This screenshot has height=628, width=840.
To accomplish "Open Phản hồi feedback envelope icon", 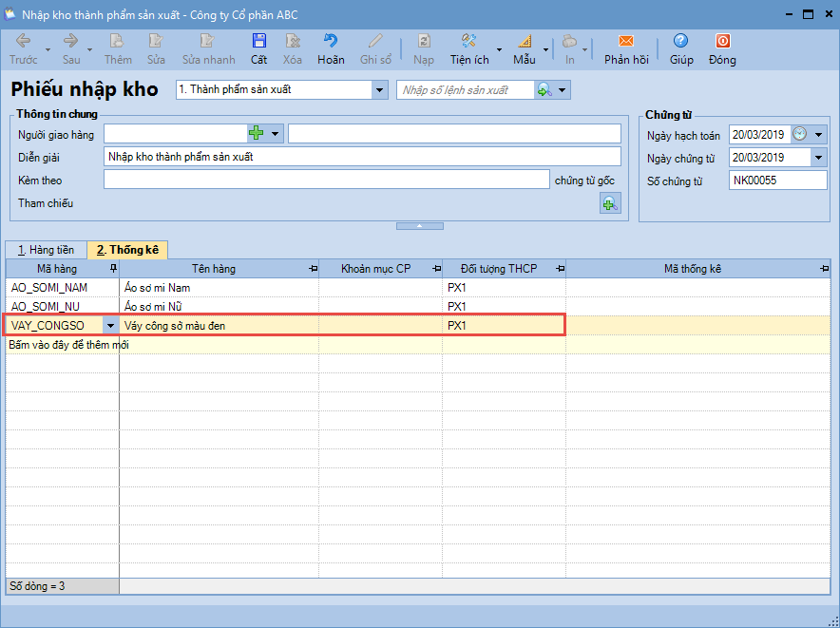I will (x=626, y=41).
